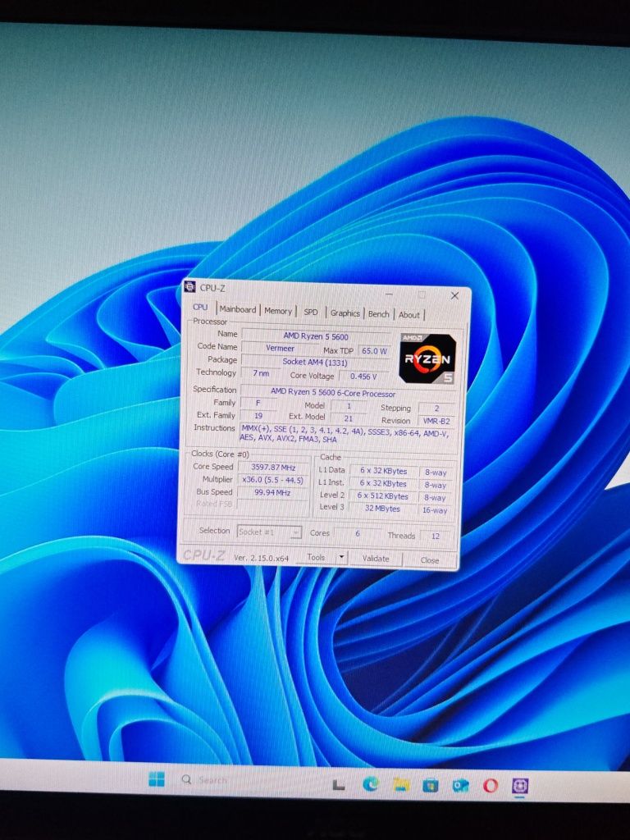630x840 pixels.
Task: Open the Socket #1 selection dropdown
Action: 269,532
